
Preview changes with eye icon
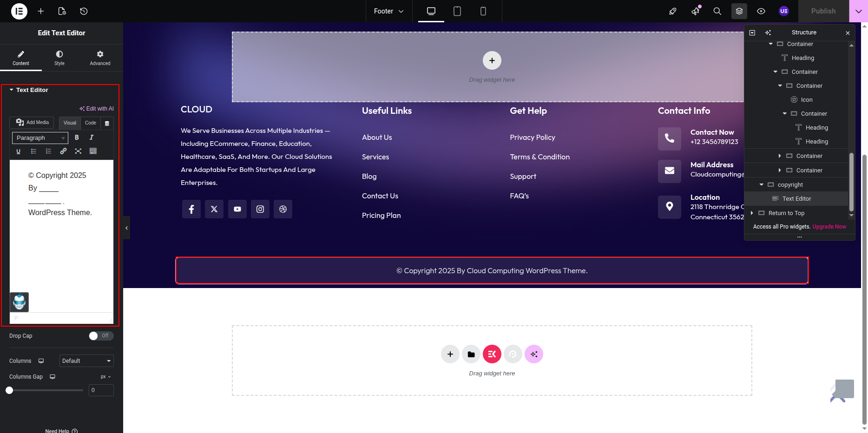(x=761, y=11)
